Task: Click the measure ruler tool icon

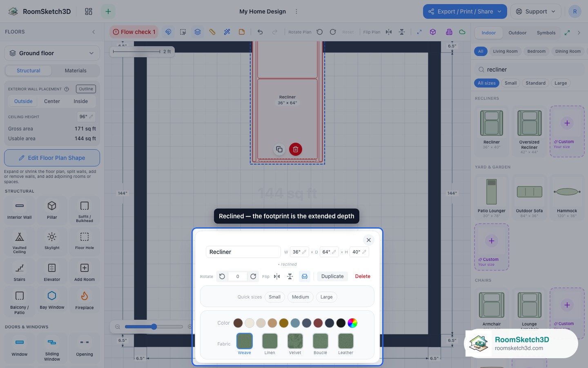Action: click(x=212, y=32)
